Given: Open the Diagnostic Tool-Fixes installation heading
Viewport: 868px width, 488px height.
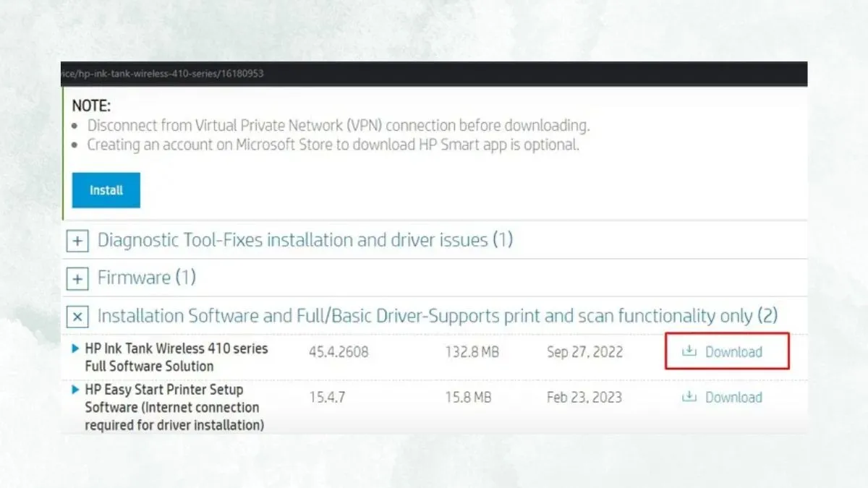Looking at the screenshot, I should [x=305, y=240].
